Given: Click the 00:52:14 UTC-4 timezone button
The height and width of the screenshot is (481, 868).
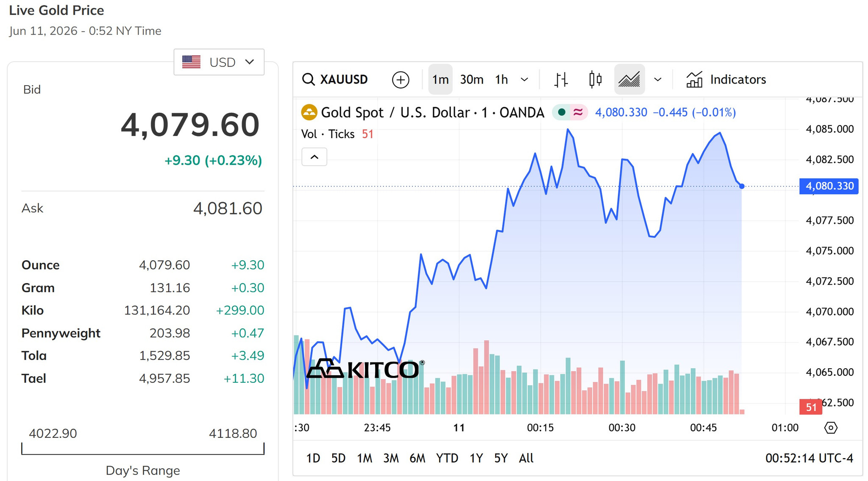Looking at the screenshot, I should tap(809, 458).
